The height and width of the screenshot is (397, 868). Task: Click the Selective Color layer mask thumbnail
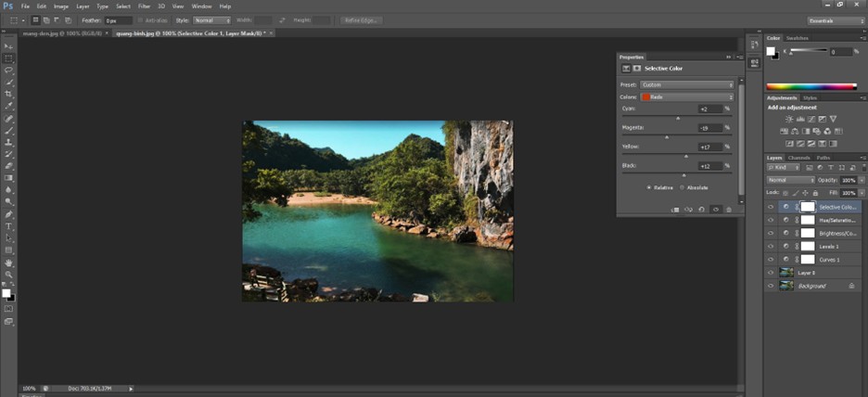(808, 207)
